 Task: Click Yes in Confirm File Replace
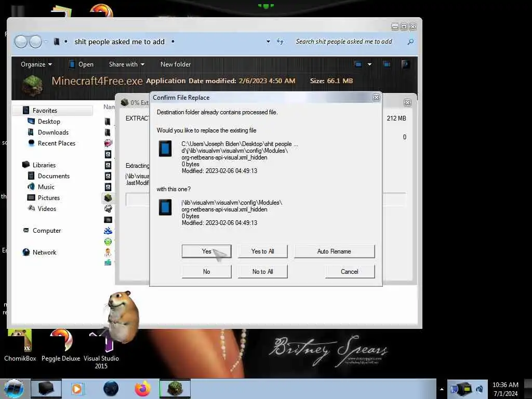[x=206, y=251]
